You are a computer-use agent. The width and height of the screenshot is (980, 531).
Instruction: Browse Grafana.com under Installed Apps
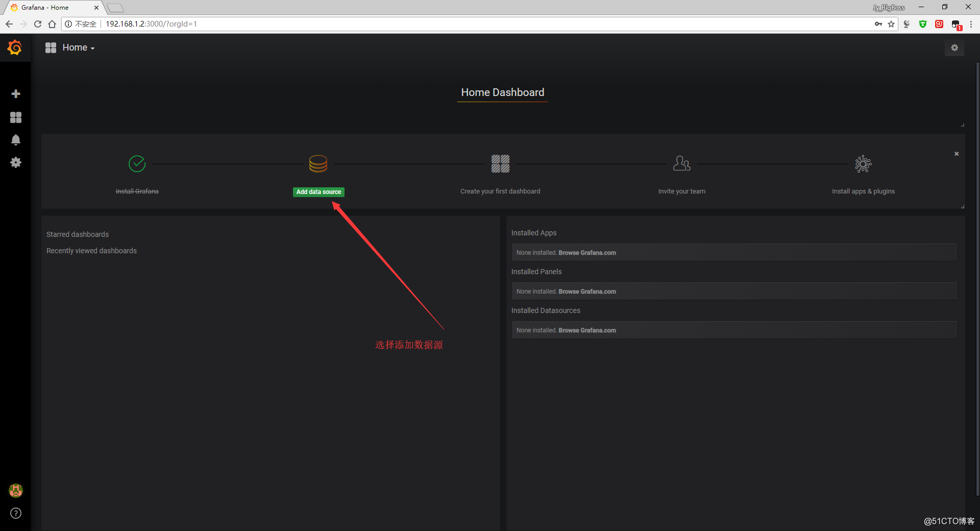tap(587, 253)
